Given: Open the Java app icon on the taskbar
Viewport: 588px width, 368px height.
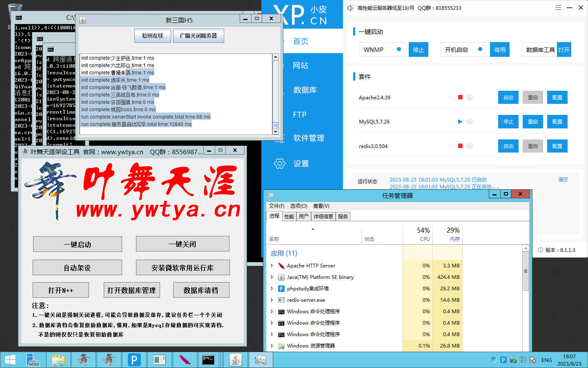Looking at the screenshot, I should pos(236,360).
